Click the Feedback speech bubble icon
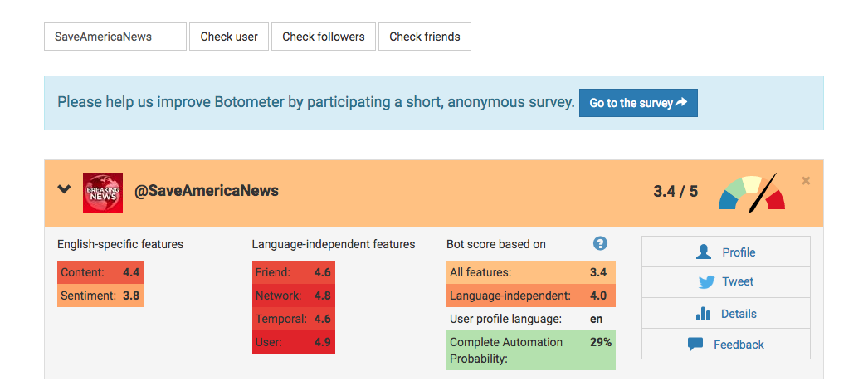 [x=695, y=345]
